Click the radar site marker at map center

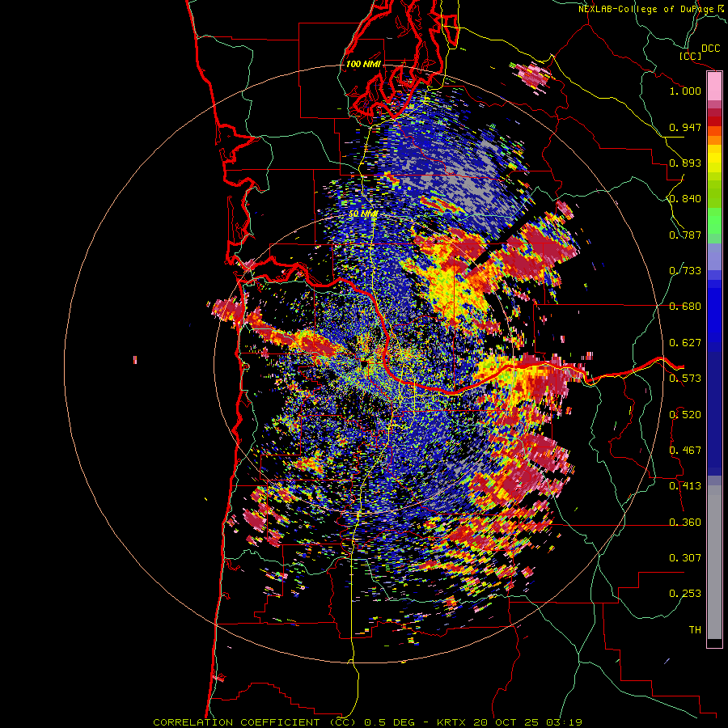[x=364, y=362]
